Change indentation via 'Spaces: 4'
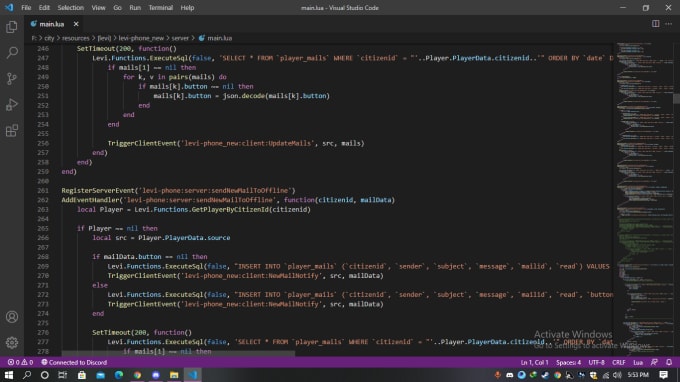Viewport: 680px width, 382px height. click(x=568, y=362)
